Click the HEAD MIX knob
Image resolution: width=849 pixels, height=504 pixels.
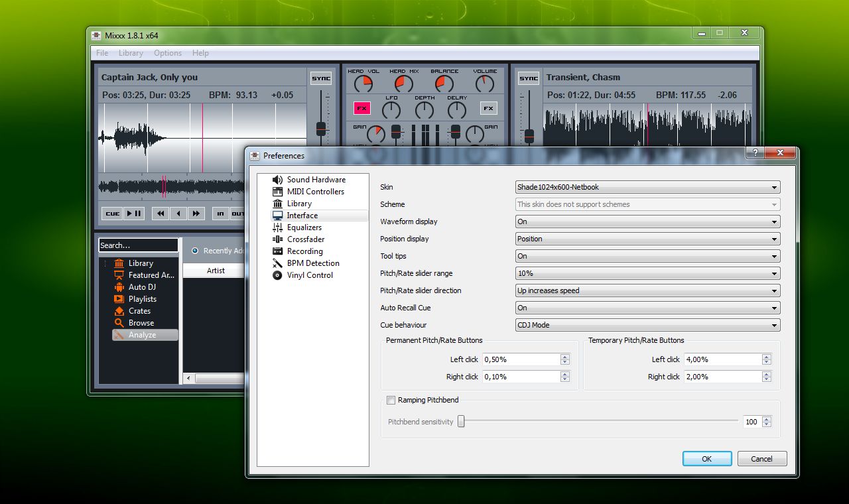click(404, 84)
